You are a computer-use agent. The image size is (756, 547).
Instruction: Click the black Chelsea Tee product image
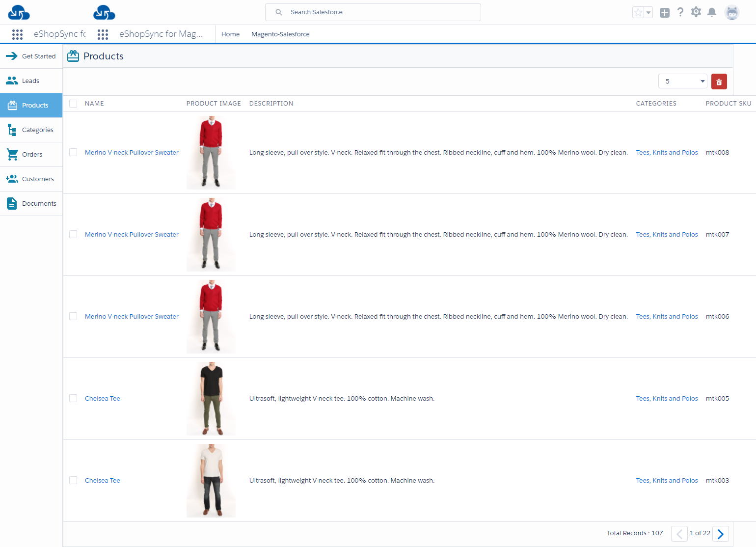(x=211, y=399)
